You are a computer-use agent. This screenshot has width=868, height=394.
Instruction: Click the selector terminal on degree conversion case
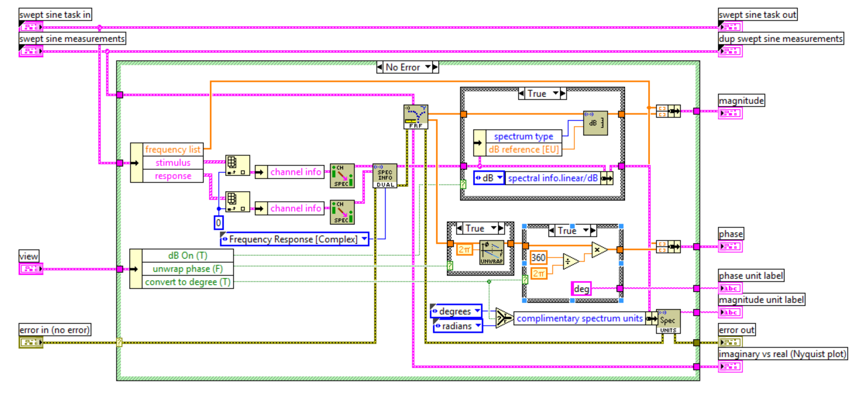coord(525,280)
